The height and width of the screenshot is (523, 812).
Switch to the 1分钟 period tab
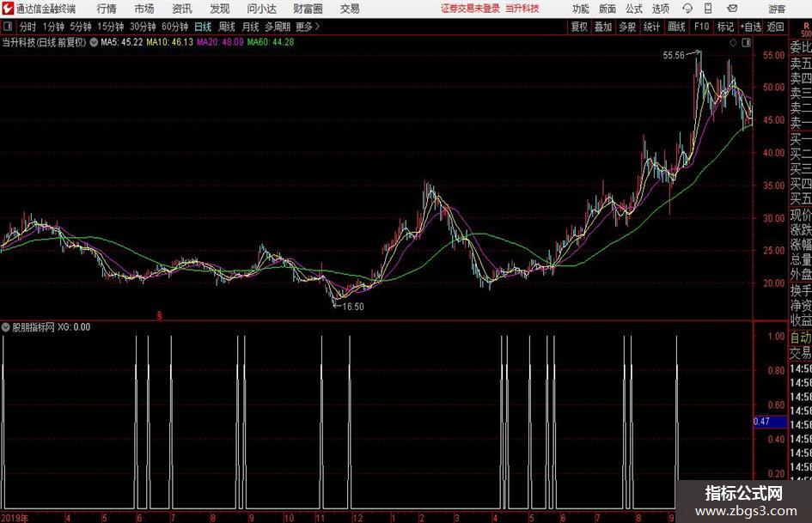[53, 27]
